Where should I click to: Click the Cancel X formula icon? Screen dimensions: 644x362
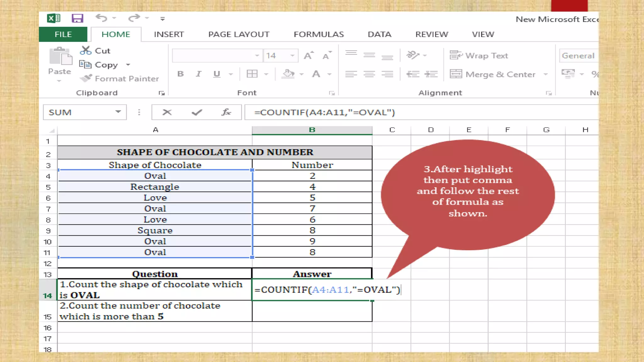click(x=167, y=112)
